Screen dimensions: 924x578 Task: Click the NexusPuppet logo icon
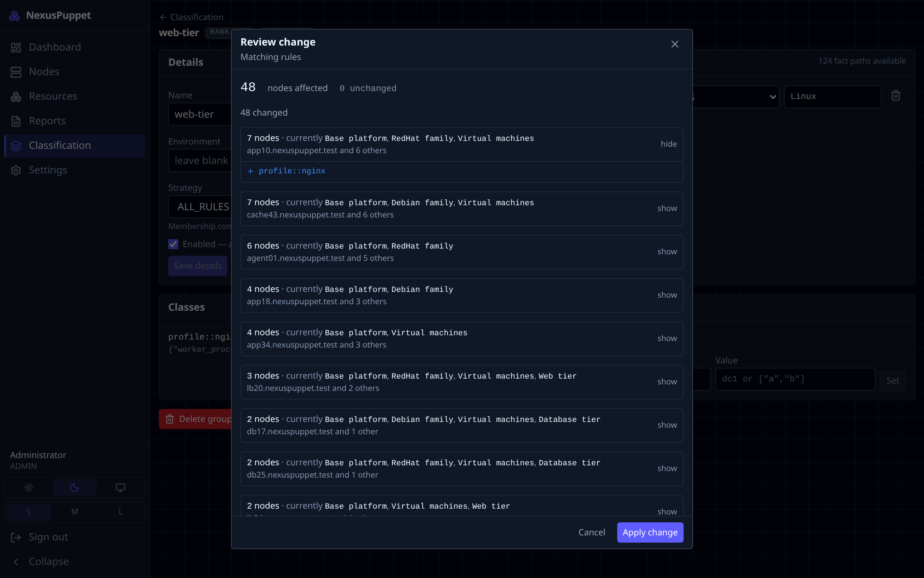(14, 16)
